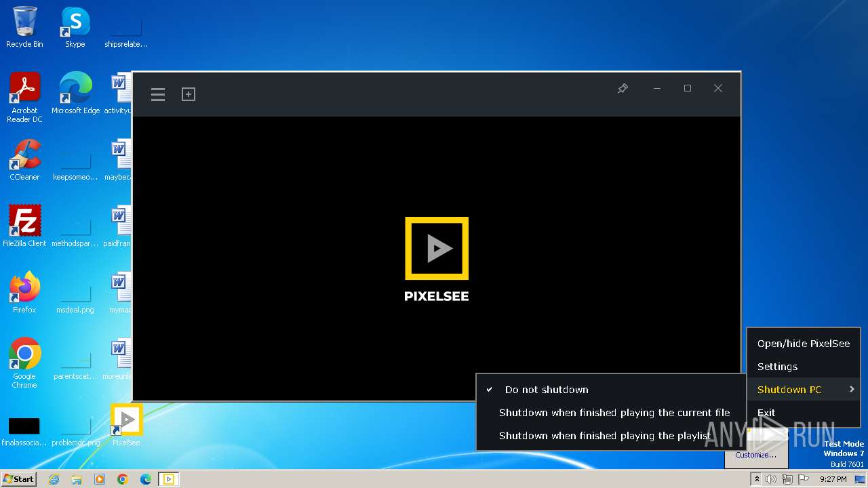Select the shipsrelate... desktop file

[126, 31]
